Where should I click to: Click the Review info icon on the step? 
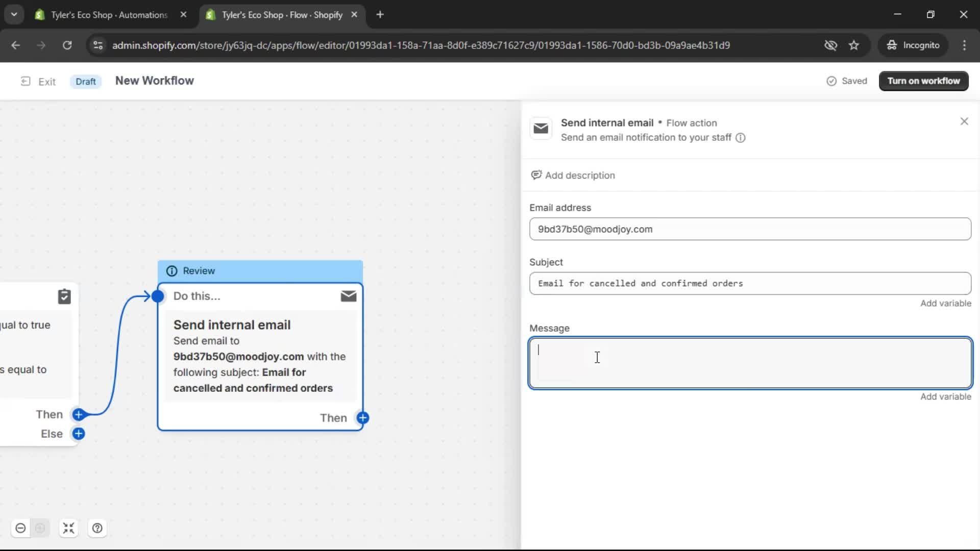click(171, 270)
